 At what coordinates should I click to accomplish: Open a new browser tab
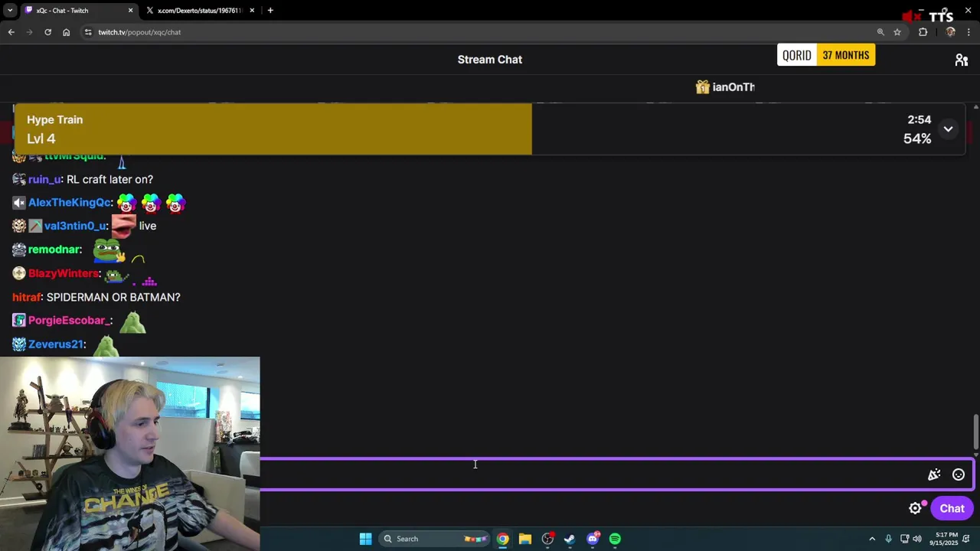270,11
